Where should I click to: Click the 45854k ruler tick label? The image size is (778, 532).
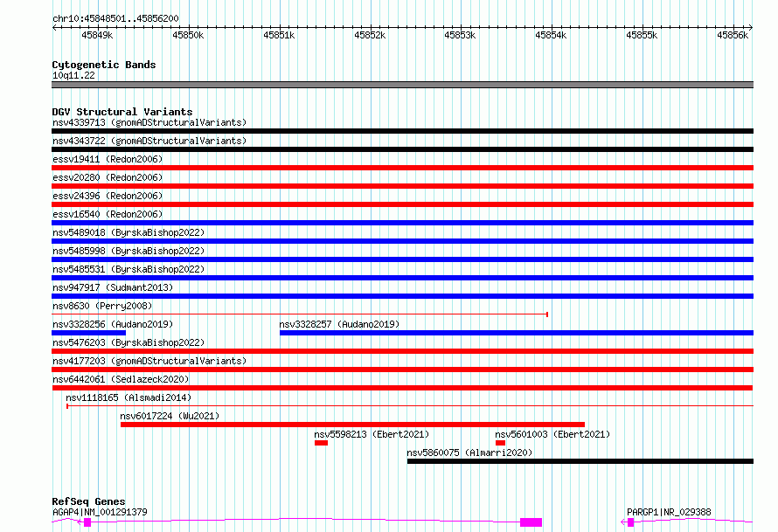point(551,35)
